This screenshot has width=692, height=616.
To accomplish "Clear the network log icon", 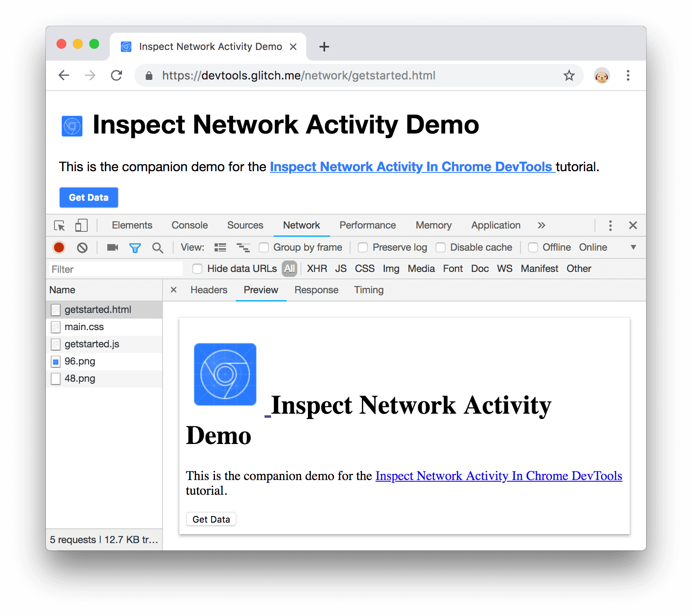I will click(x=82, y=247).
